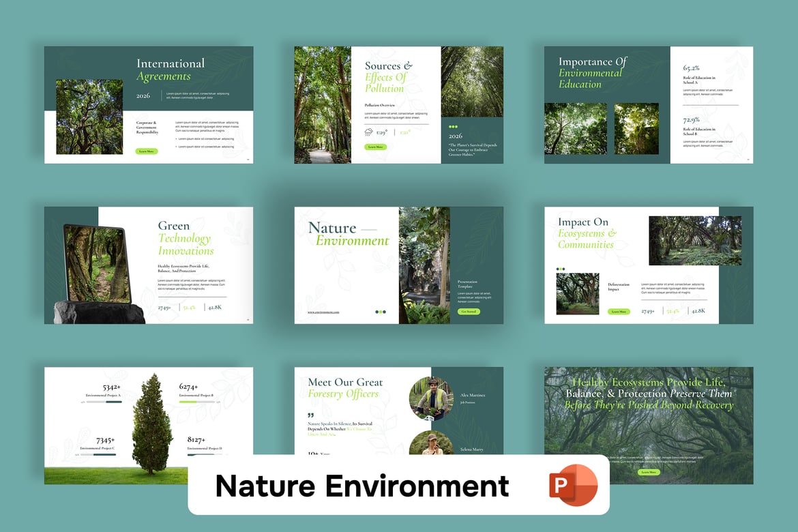Click 'Importance Of Environmental Education' title

(593, 73)
